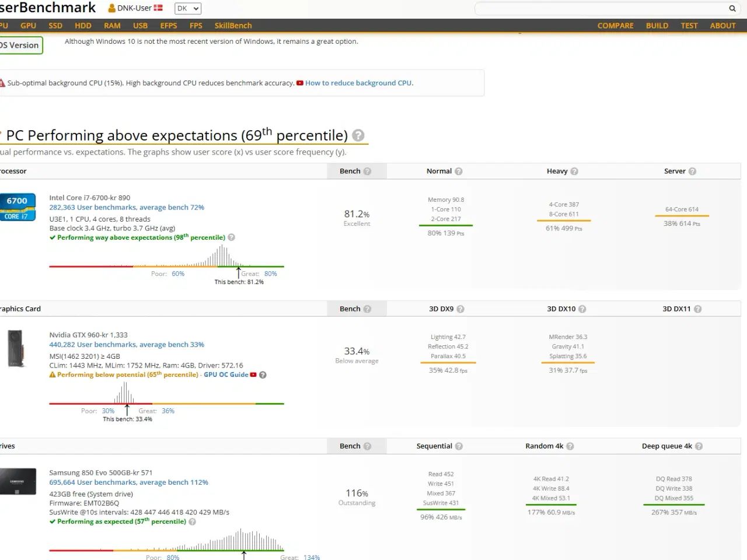
Task: Click help icon beside CPU 98th percentile text
Action: point(231,237)
